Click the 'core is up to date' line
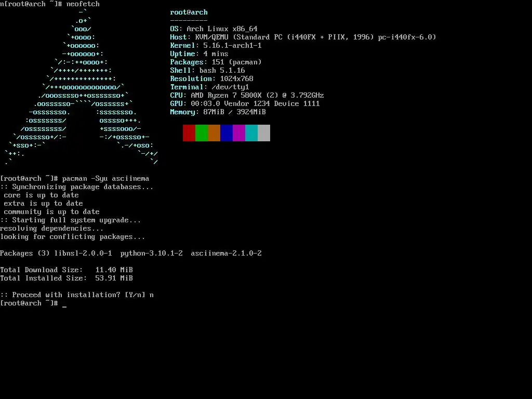This screenshot has width=532, height=399. point(42,195)
